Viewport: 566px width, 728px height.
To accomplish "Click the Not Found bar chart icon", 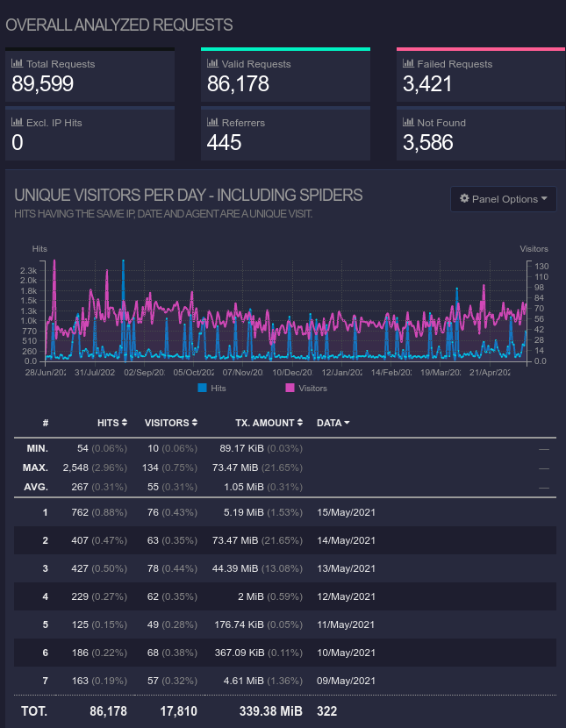I will coord(408,123).
